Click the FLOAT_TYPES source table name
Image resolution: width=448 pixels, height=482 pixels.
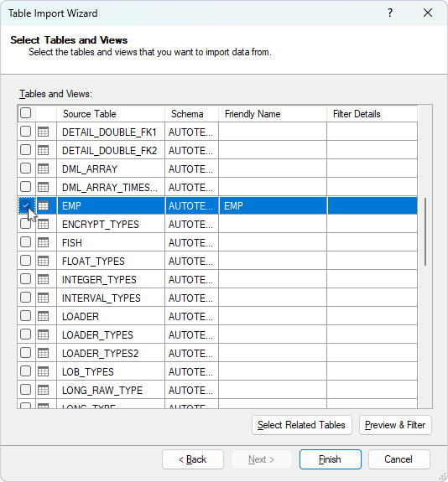tap(93, 262)
